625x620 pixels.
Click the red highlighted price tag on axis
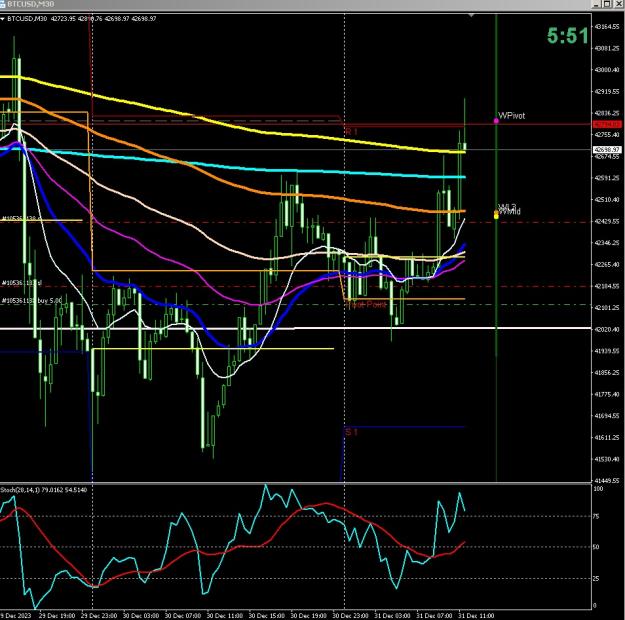607,125
